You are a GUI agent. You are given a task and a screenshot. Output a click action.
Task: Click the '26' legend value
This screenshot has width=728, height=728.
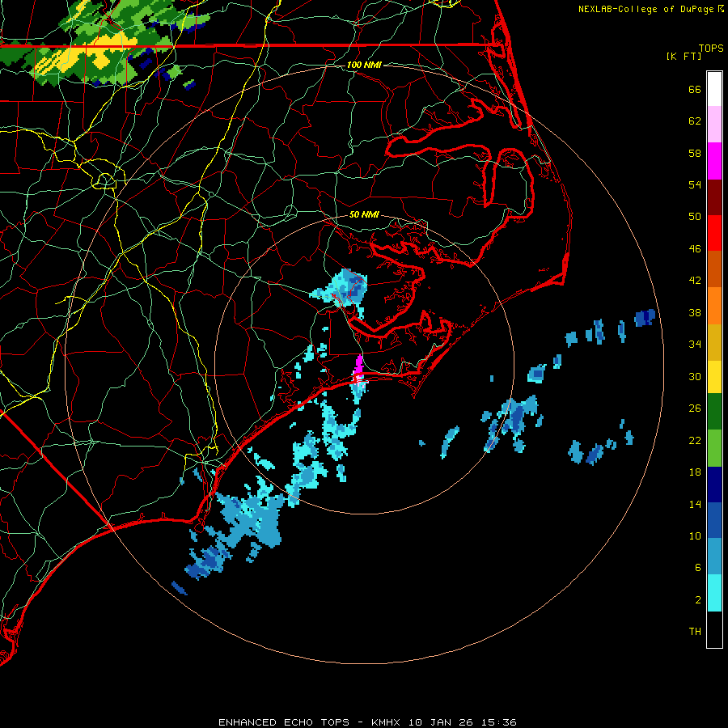pyautogui.click(x=695, y=408)
